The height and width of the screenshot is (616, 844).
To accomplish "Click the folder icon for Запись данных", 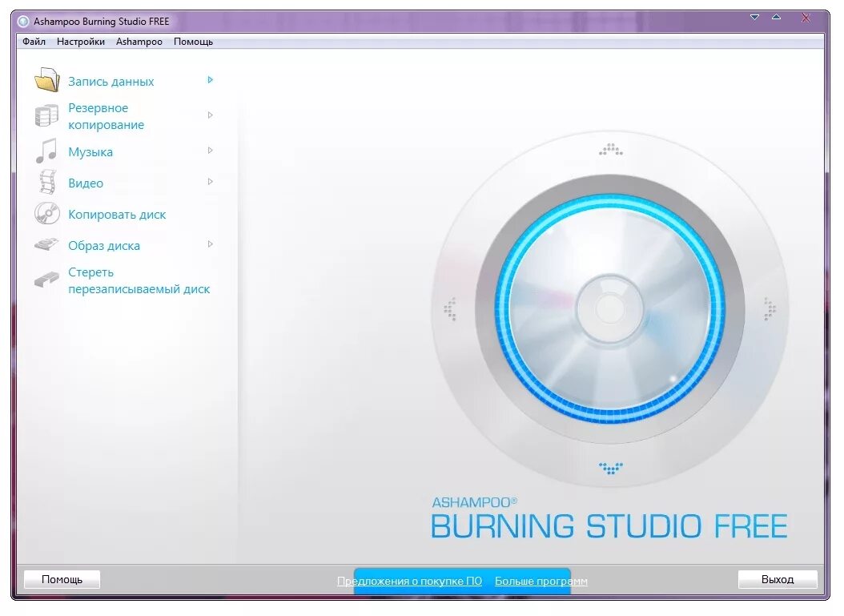I will (46, 79).
